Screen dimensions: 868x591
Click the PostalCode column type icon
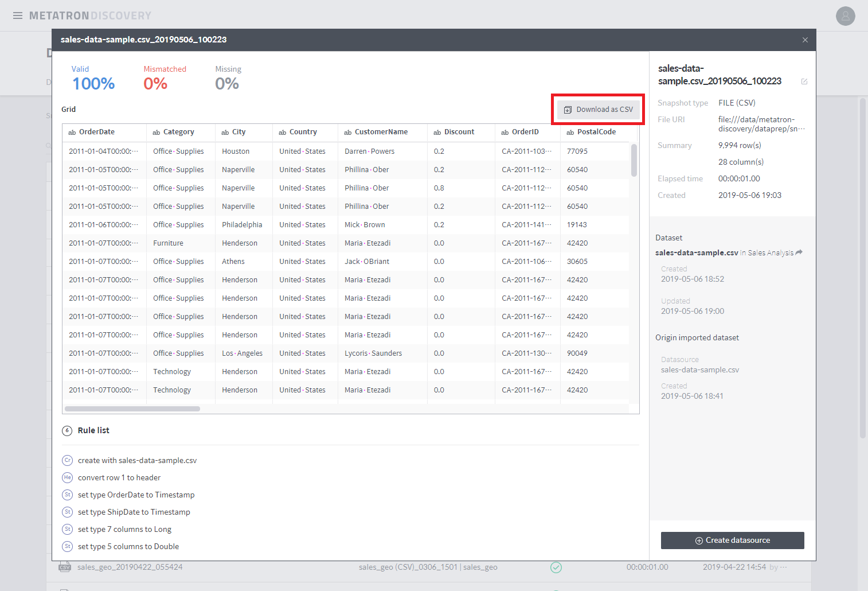pos(570,133)
